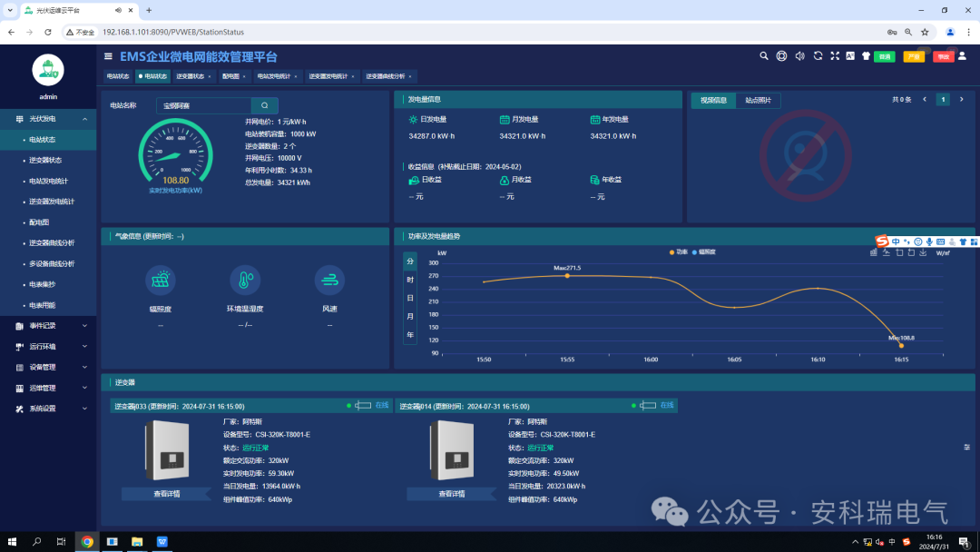
Task: Click the Min 108.8 data point
Action: pyautogui.click(x=901, y=346)
